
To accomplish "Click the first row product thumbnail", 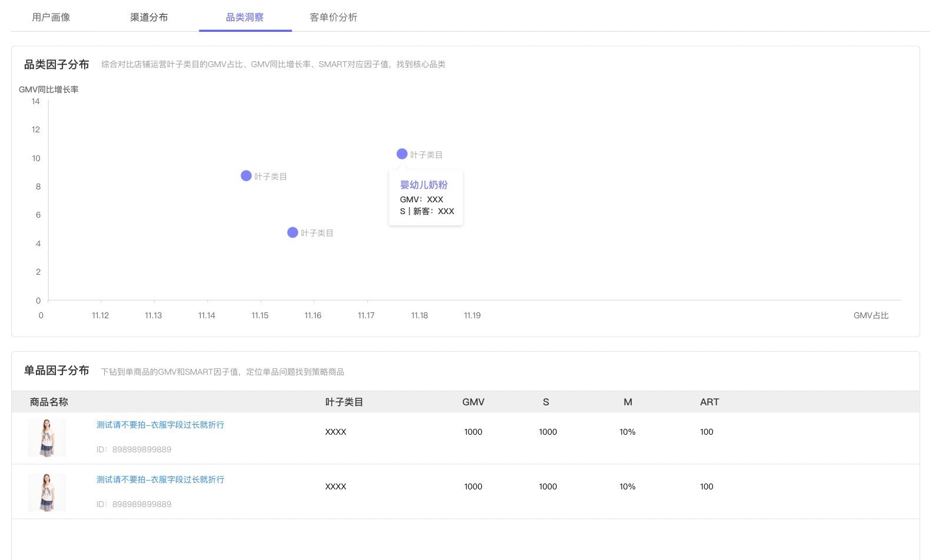I will coord(47,438).
